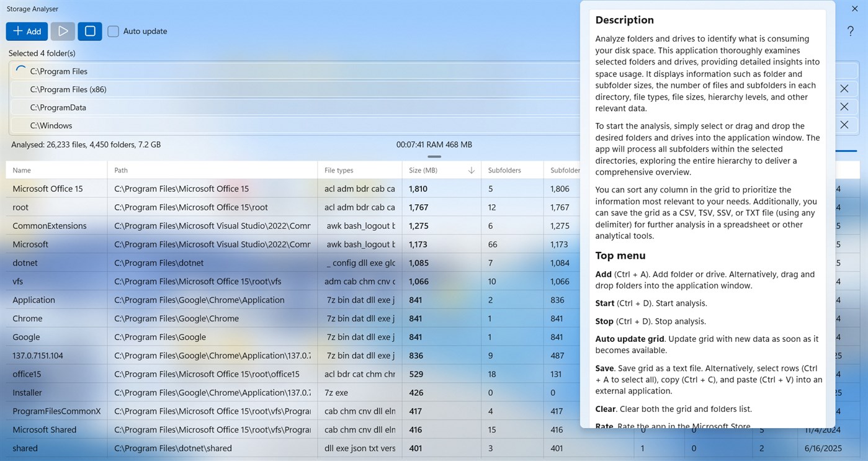Enable the Auto update checkbox
Viewport: 868px width, 461px height.
tap(112, 30)
